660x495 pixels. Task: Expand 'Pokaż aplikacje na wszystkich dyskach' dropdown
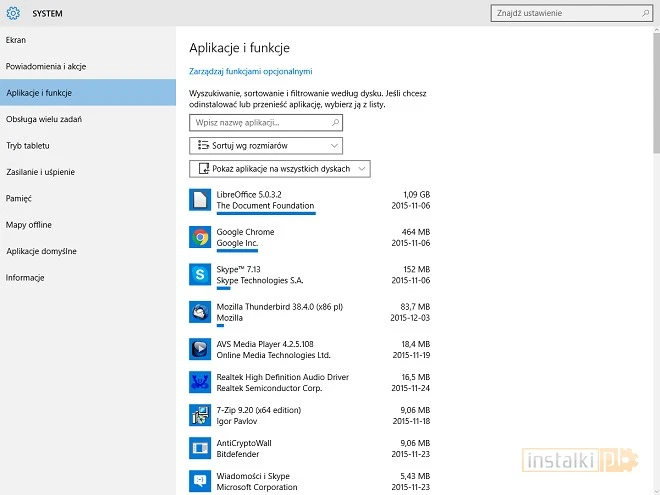[279, 169]
